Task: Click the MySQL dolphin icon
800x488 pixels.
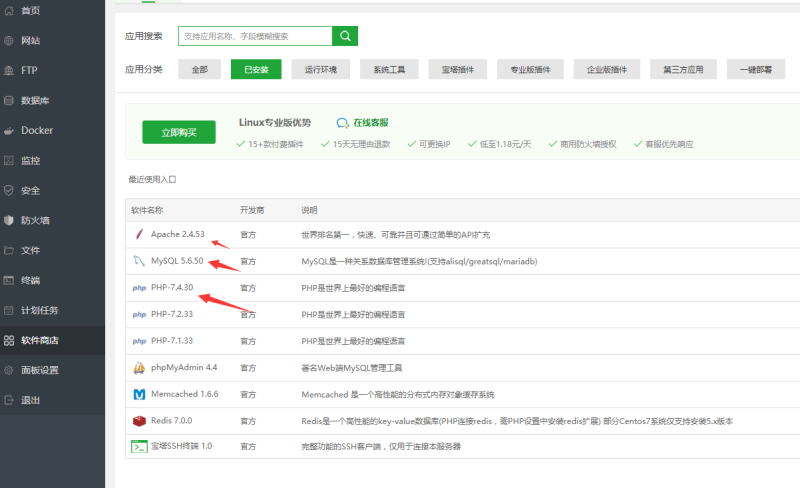Action: coord(139,261)
